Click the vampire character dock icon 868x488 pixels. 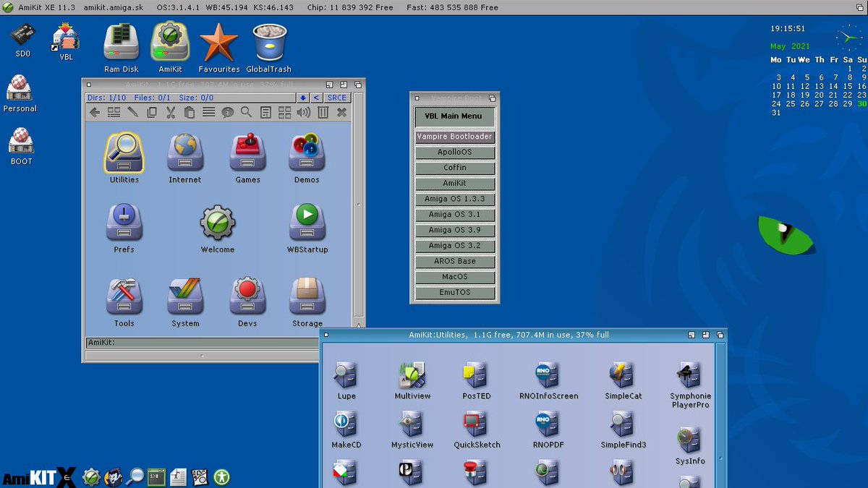tap(113, 476)
